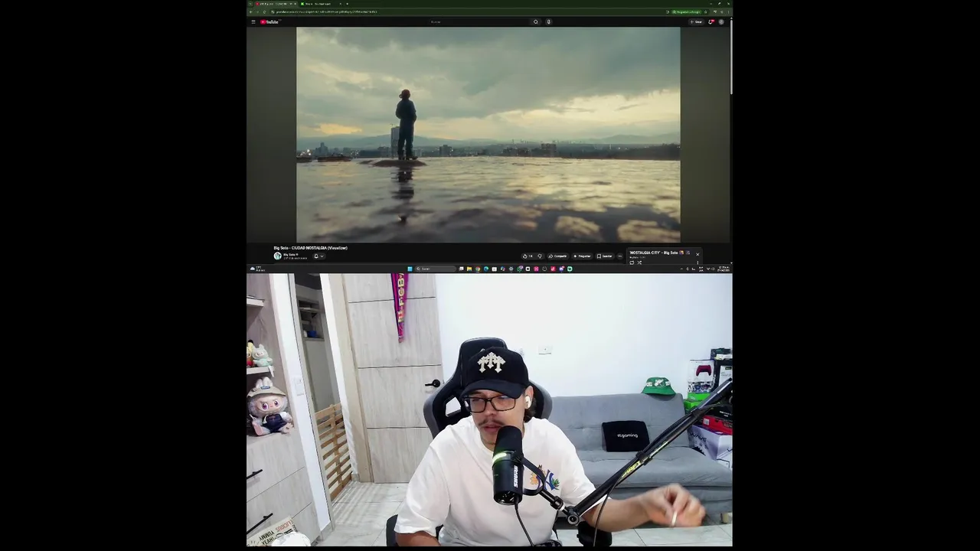This screenshot has width=980, height=551.
Task: Expand the subscription notification bell dropdown
Action: point(318,256)
